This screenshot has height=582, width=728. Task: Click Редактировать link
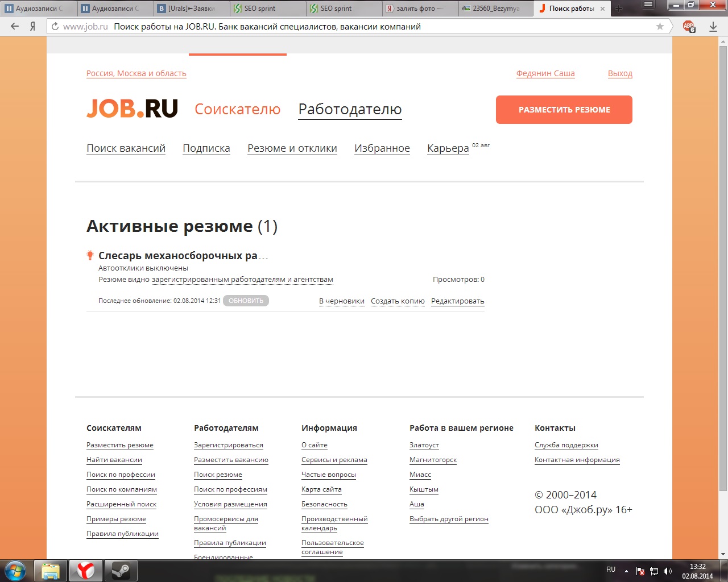tap(458, 301)
